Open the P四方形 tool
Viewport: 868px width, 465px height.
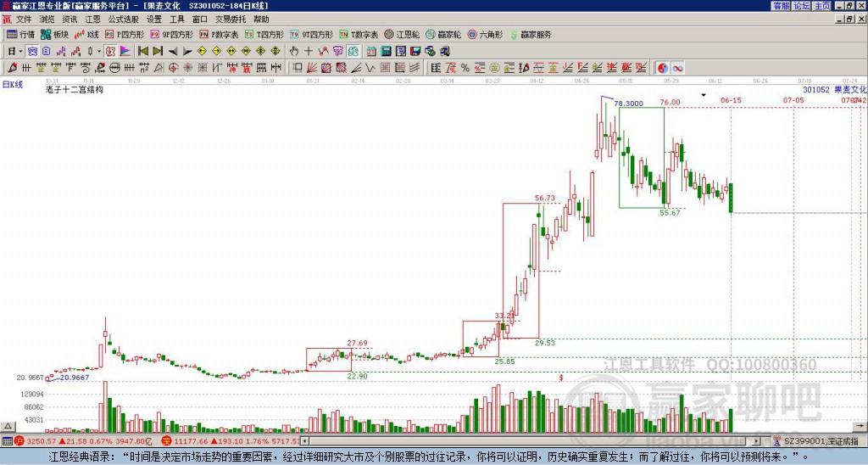click(125, 34)
